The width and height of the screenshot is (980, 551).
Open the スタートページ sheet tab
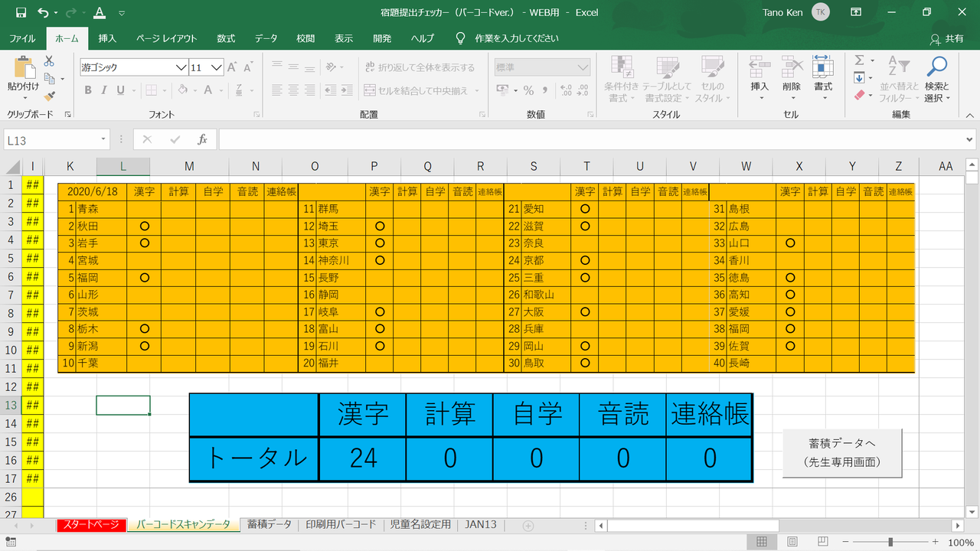[91, 525]
